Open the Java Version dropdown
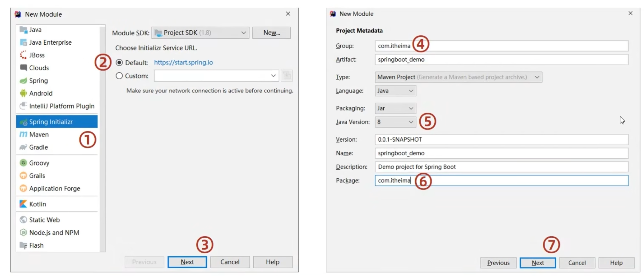644x276 pixels. tap(395, 122)
